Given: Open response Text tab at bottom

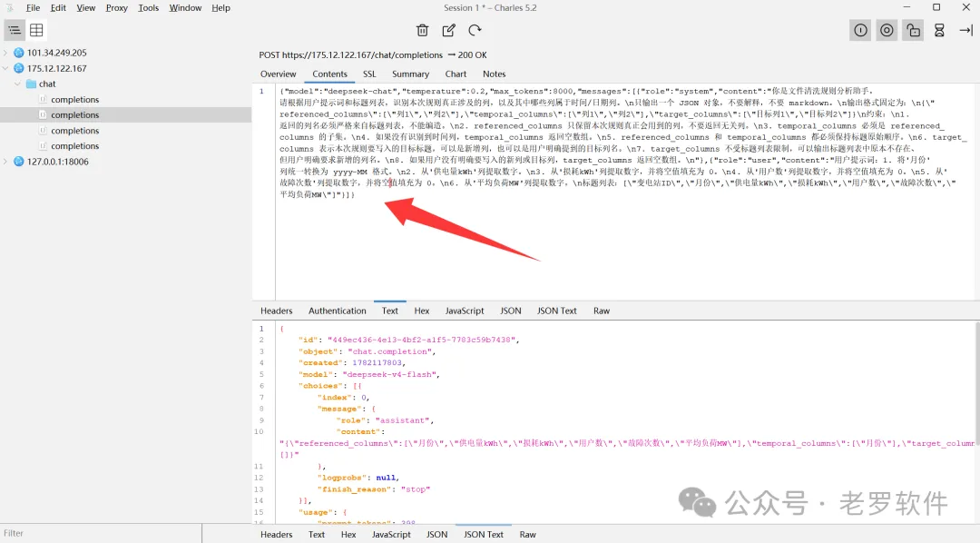Looking at the screenshot, I should tap(317, 535).
